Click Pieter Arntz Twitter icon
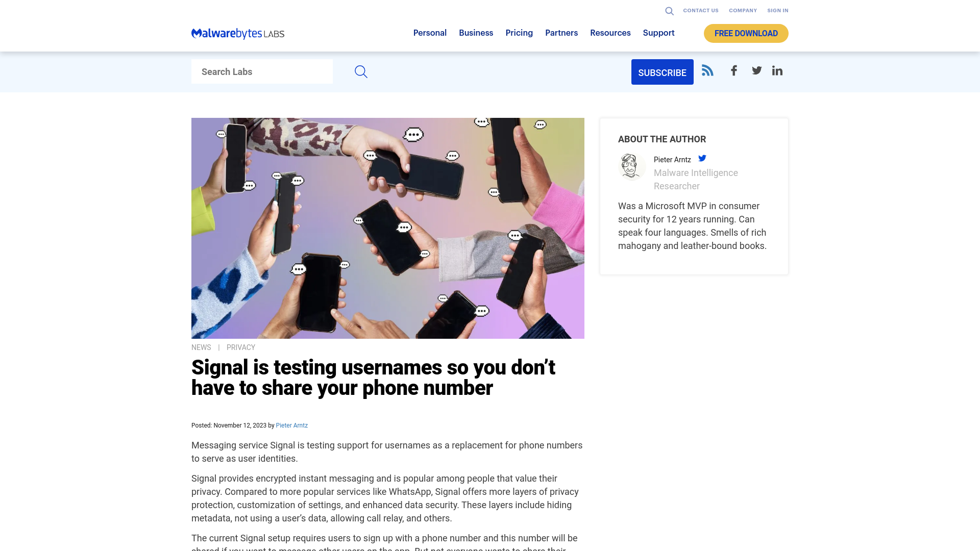This screenshot has width=980, height=551. [703, 158]
